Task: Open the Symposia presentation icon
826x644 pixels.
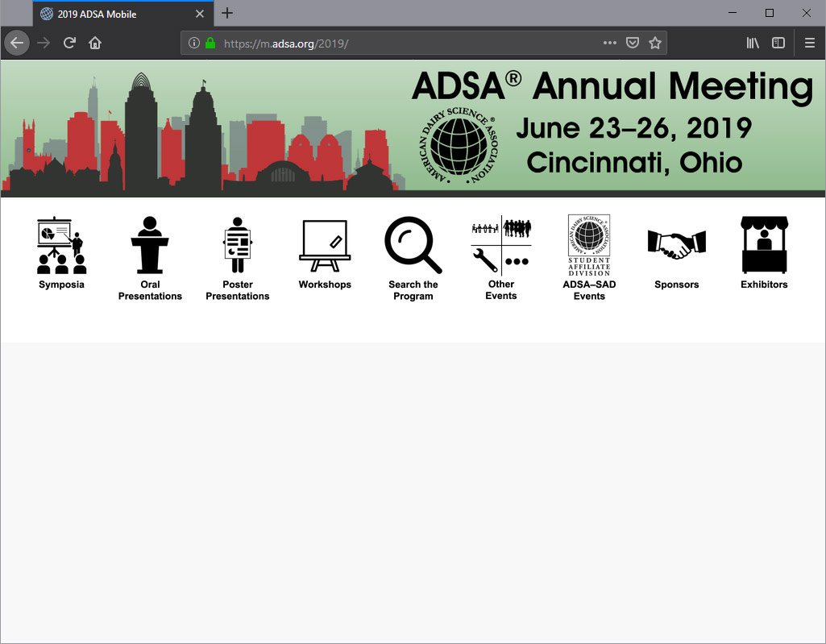Action: tap(61, 246)
